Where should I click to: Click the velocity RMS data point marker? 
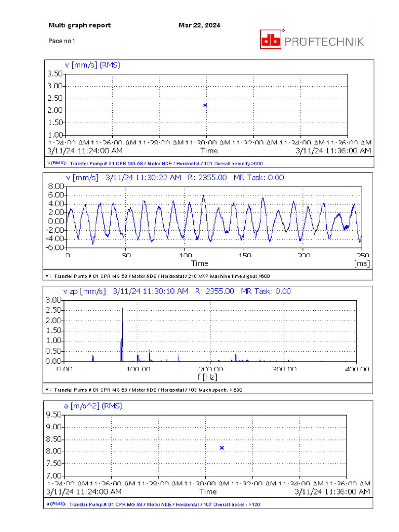[205, 105]
